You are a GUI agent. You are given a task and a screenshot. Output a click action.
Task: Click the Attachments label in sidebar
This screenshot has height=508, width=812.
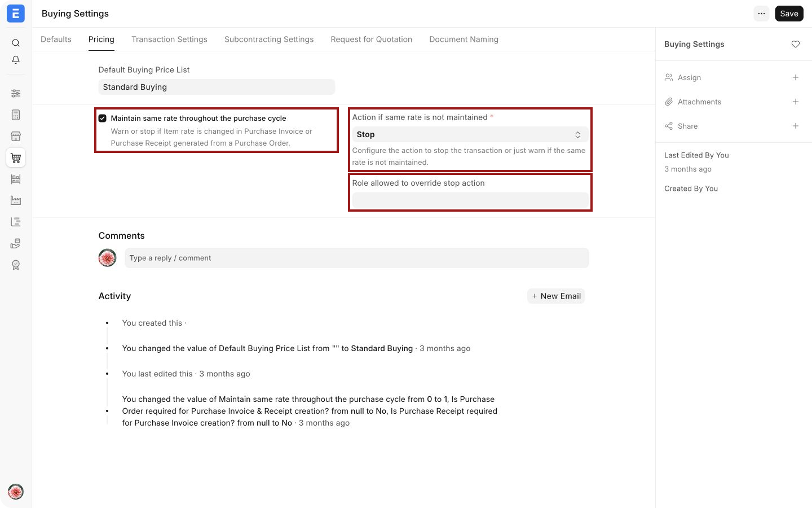tap(699, 102)
